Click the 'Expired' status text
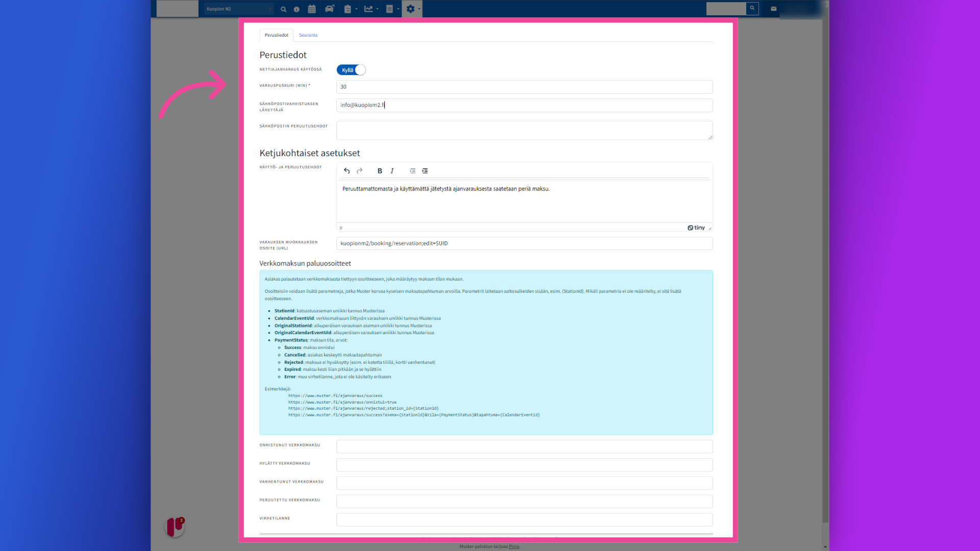This screenshot has width=980, height=551. [x=292, y=369]
